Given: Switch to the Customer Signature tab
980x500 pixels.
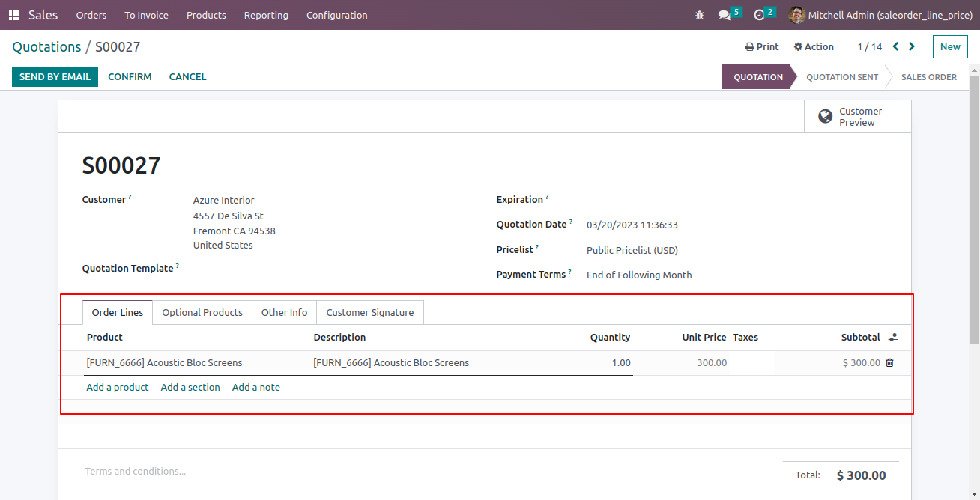Looking at the screenshot, I should click(x=370, y=312).
